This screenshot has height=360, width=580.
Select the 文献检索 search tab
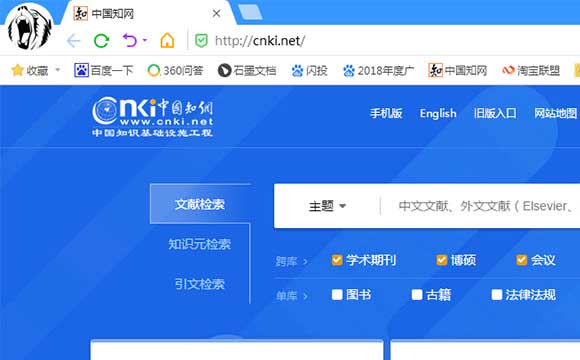[200, 204]
